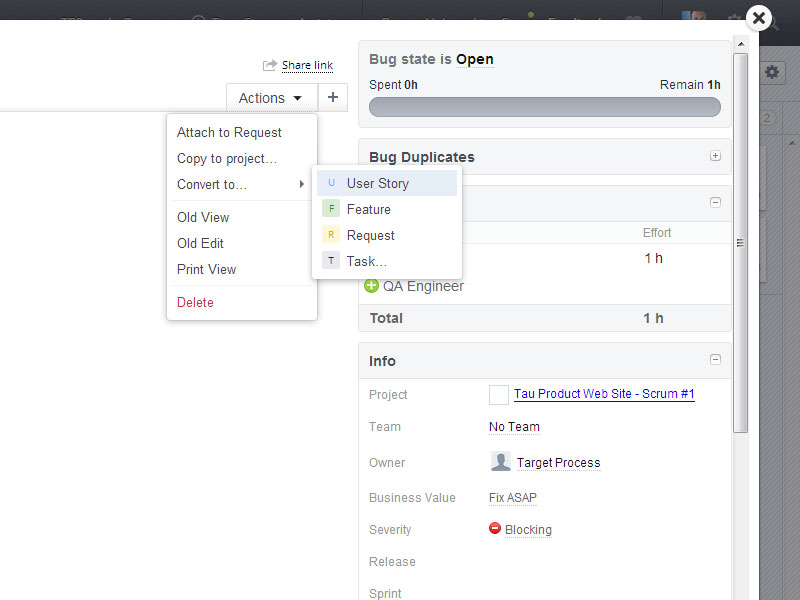This screenshot has width=800, height=600.
Task: Select the User Story conversion type icon
Action: click(331, 183)
